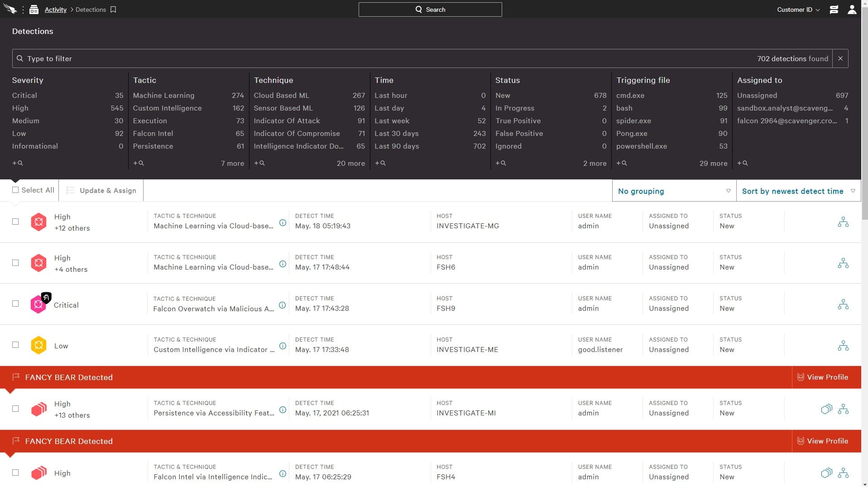Click the Assigned to add-filter search icon
The width and height of the screenshot is (868, 487).
[742, 163]
